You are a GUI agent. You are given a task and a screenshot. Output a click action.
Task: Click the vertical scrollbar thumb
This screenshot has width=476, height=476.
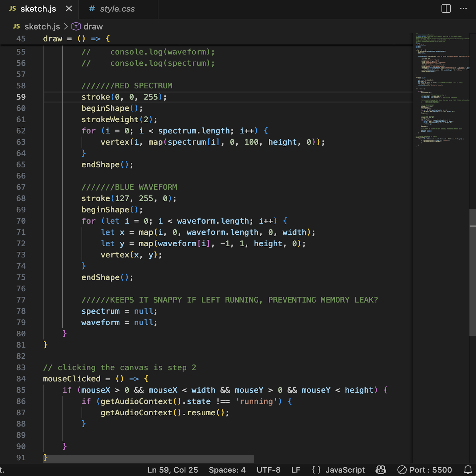point(473,272)
